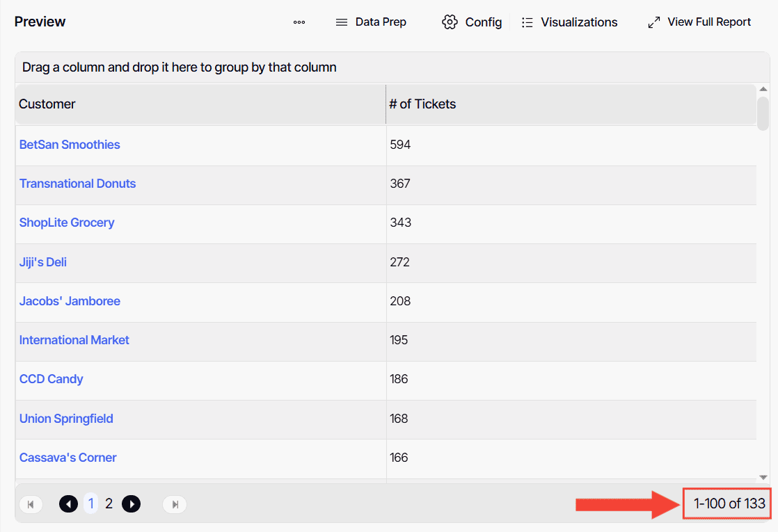778x532 pixels.
Task: Open Union Springfield customer link
Action: pos(66,419)
